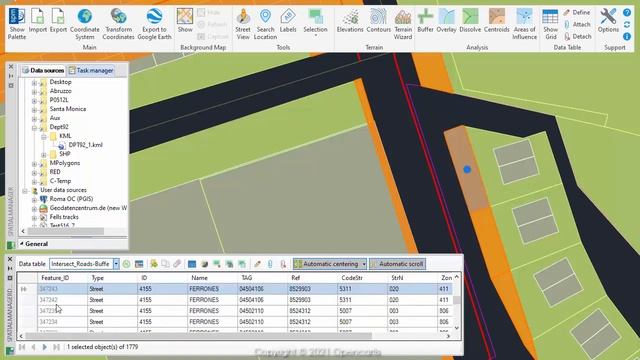This screenshot has width=640, height=360.
Task: Open Street View tool
Action: pos(243,24)
